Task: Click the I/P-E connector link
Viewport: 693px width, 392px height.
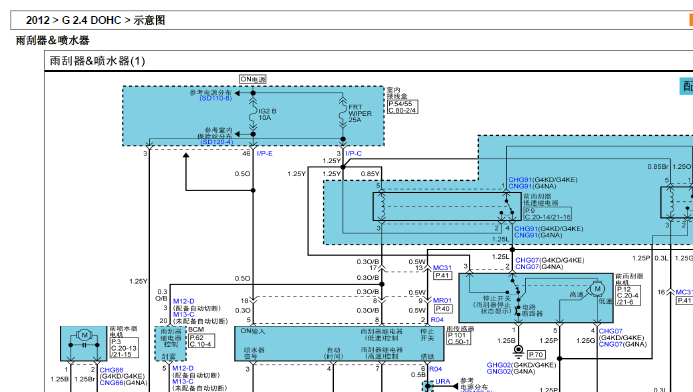Action: pyautogui.click(x=264, y=153)
